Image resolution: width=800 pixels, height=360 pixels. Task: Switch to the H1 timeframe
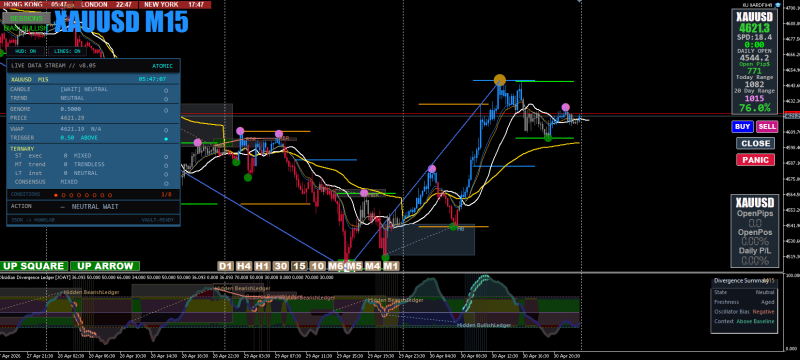click(262, 266)
